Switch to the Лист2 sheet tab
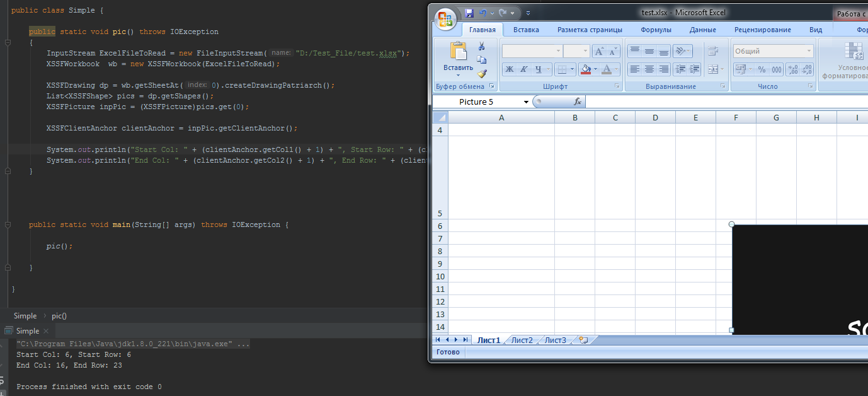 pos(522,340)
